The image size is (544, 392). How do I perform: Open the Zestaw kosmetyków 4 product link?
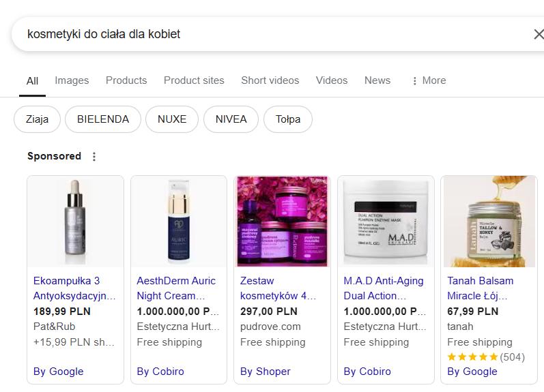[278, 288]
